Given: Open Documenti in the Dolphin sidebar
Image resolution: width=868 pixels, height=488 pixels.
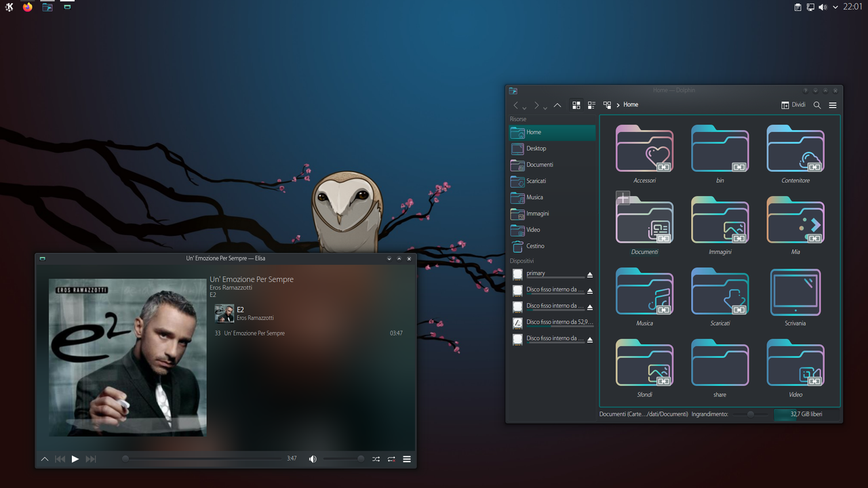Looking at the screenshot, I should (x=552, y=165).
